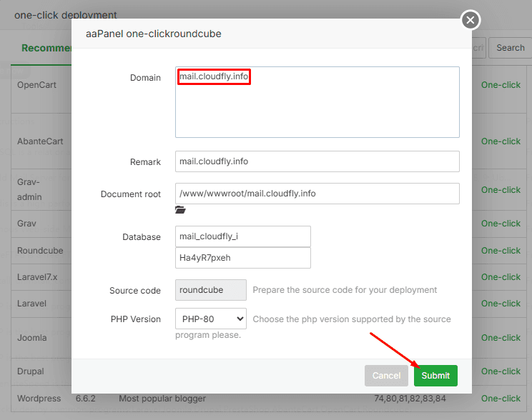One-click deploy Laravel in background list
532x420 pixels.
point(501,304)
